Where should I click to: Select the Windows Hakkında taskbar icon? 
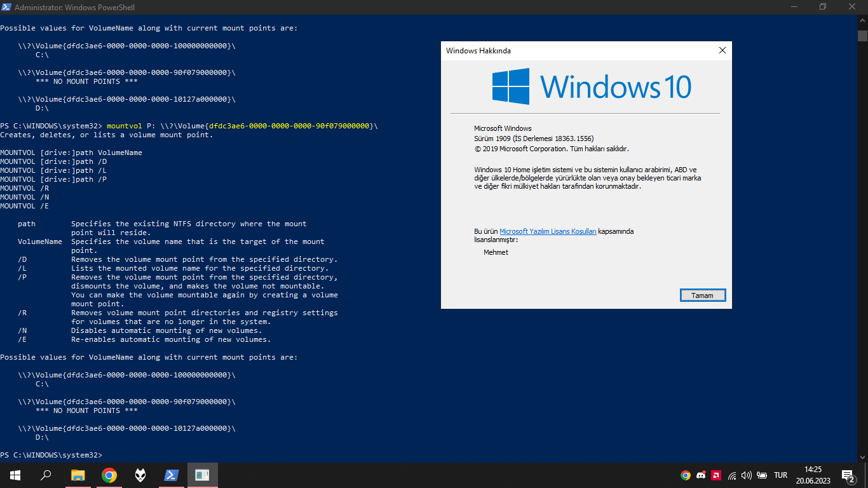(x=203, y=475)
